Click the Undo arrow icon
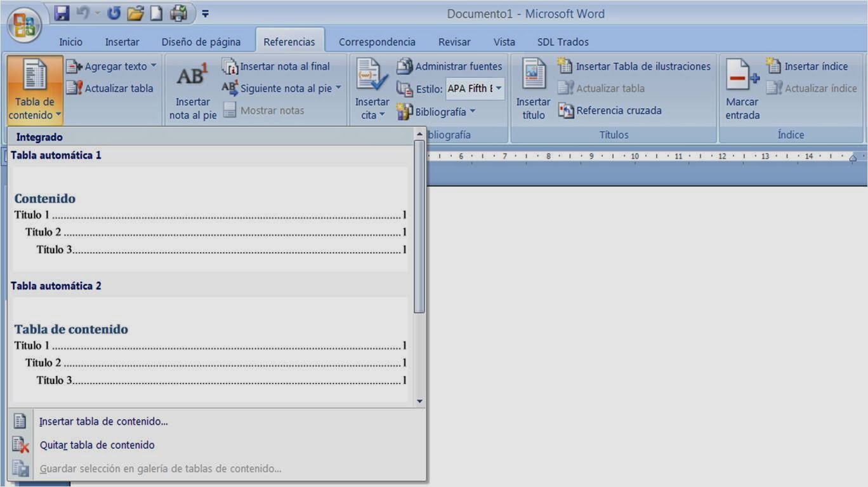 coord(83,13)
